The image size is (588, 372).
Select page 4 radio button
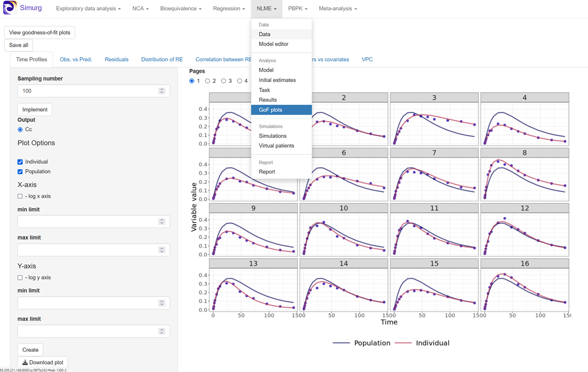coord(240,81)
